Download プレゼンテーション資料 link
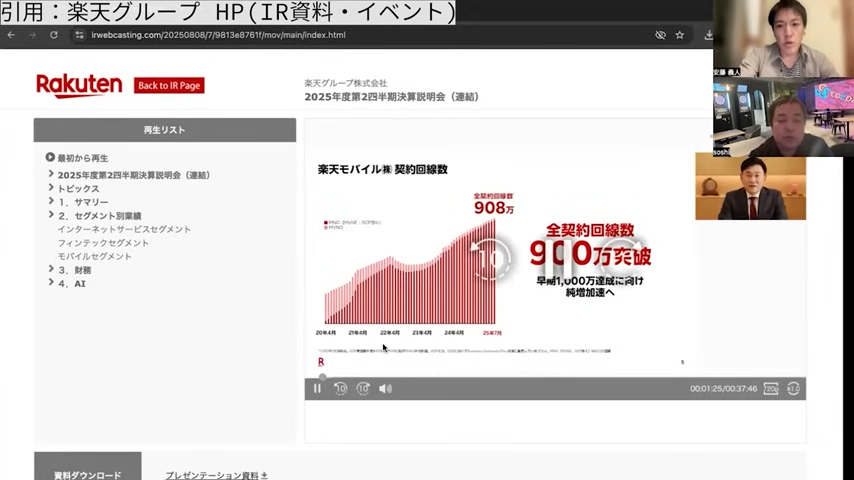Screen dimensions: 854x480 [x=216, y=475]
